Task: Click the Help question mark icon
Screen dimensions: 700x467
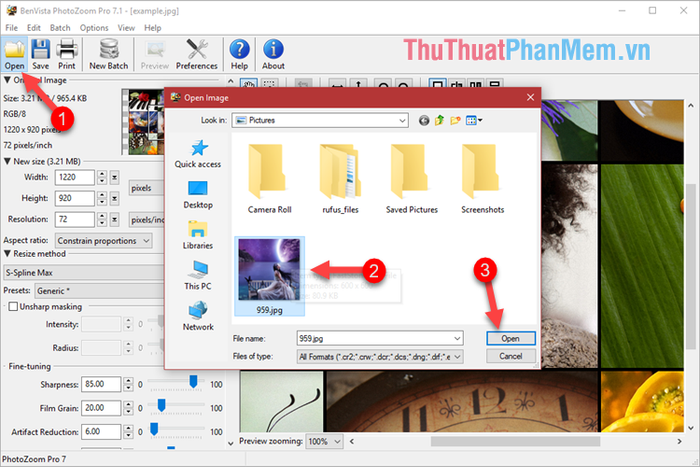Action: click(239, 54)
